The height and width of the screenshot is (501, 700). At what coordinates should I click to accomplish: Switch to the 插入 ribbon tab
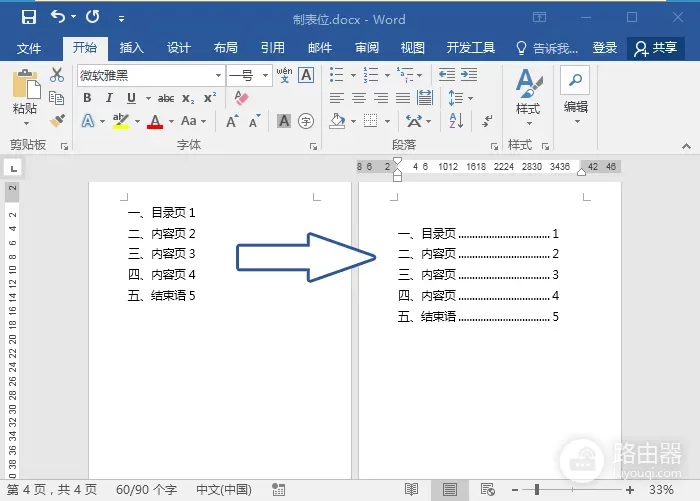tap(131, 48)
